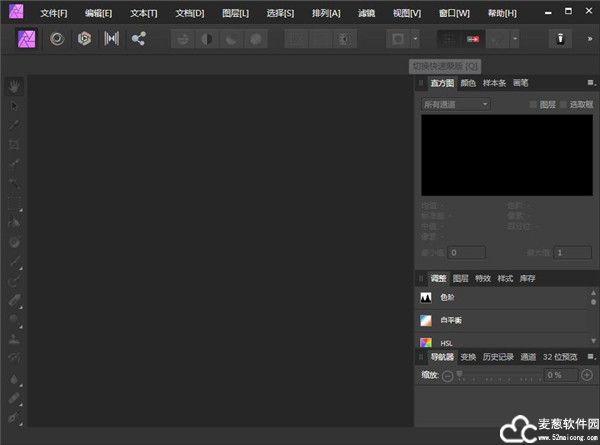Viewport: 600px width, 445px height.
Task: Toggle the 选取框 checkbox
Action: click(563, 104)
